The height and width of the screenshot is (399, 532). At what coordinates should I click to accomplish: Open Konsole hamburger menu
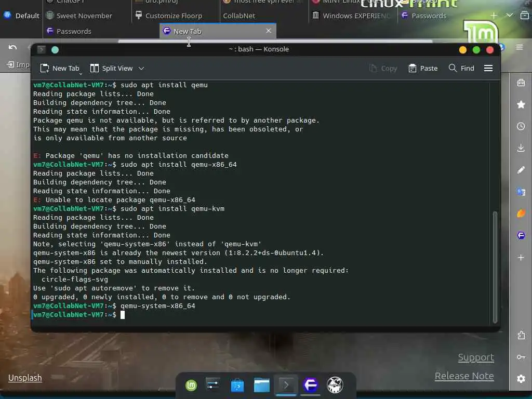[488, 68]
